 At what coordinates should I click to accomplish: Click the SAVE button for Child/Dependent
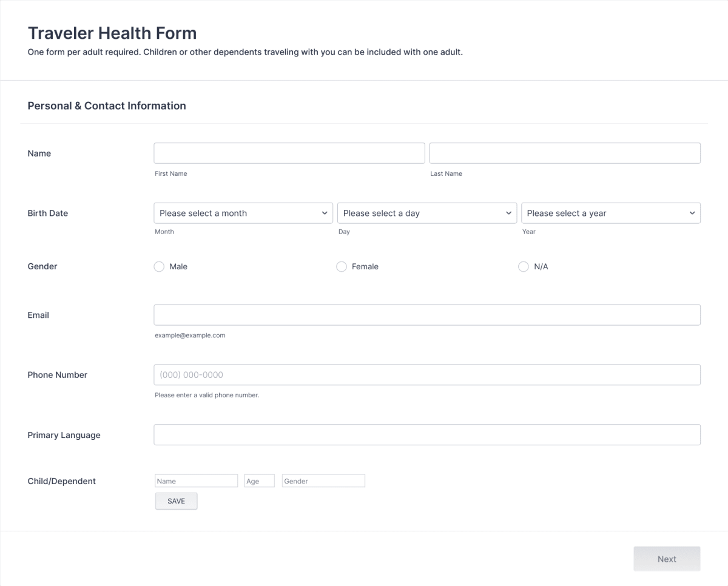176,500
